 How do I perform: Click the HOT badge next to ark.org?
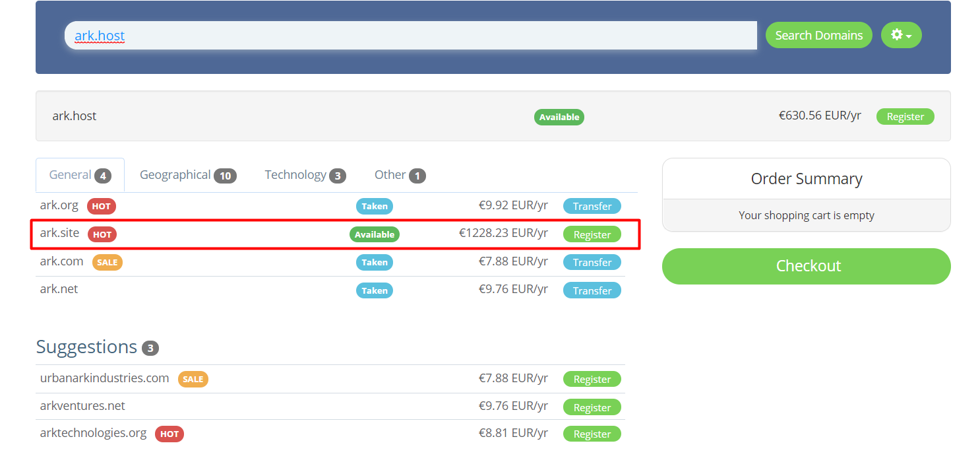(x=101, y=206)
